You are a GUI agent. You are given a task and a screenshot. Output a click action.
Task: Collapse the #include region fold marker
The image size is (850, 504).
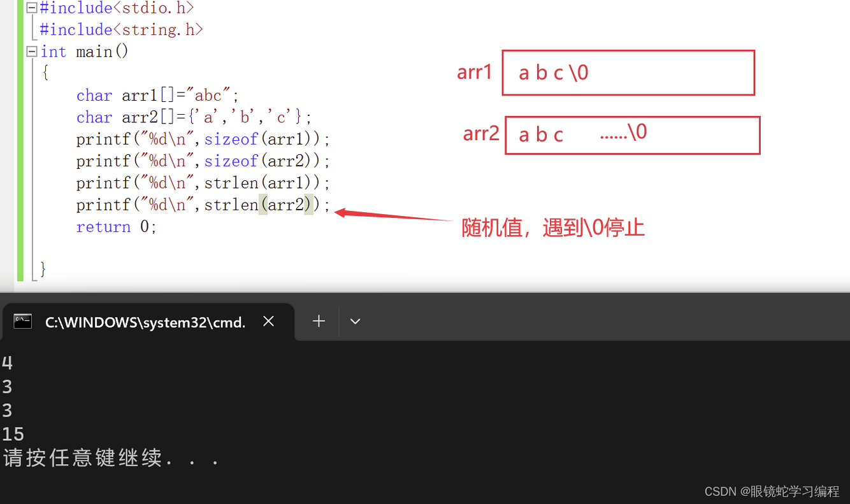coord(31,8)
